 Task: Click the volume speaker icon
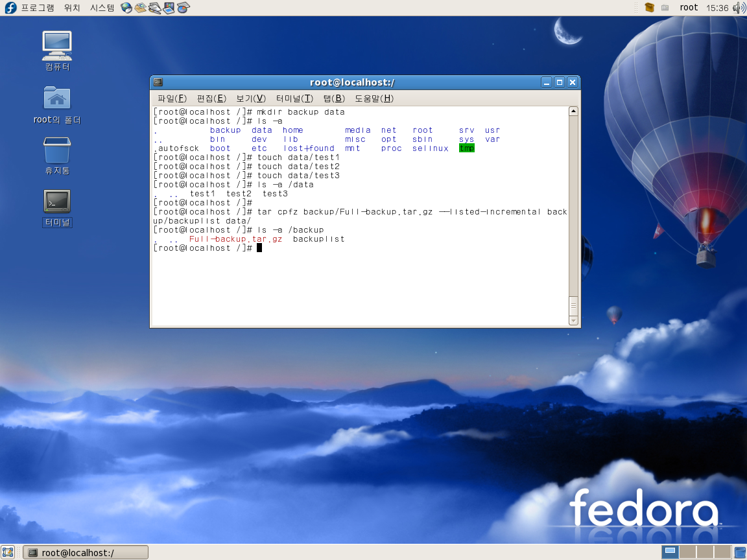(739, 8)
